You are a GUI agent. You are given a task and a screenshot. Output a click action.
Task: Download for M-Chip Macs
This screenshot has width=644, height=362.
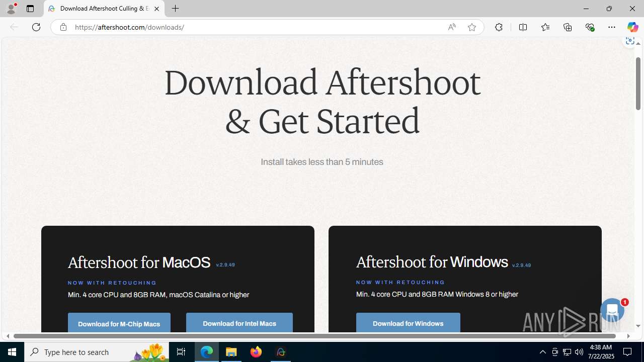[119, 323]
